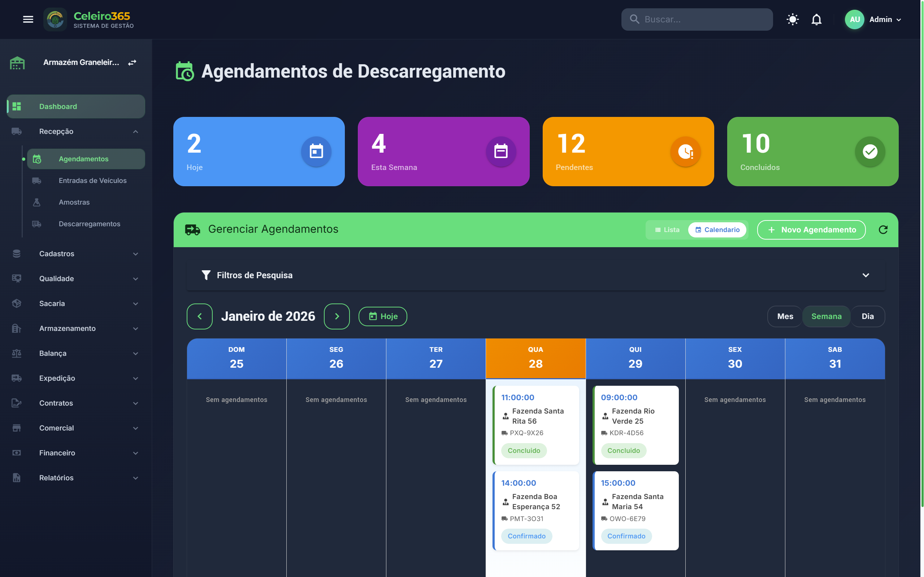
Task: Open the hamburger menu icon
Action: click(x=28, y=19)
